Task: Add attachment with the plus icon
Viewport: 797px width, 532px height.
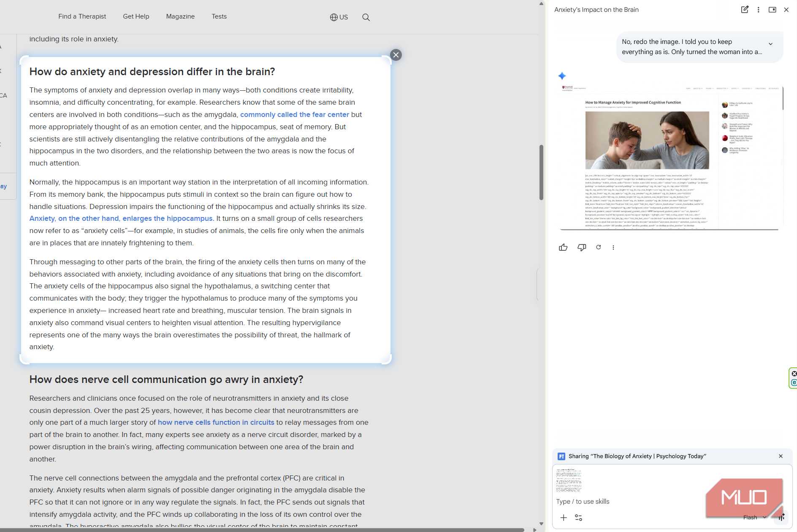Action: [564, 518]
